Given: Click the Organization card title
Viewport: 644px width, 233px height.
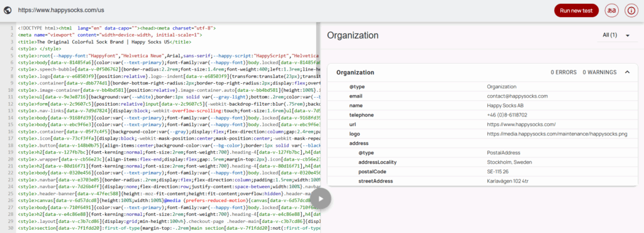Looking at the screenshot, I should [x=355, y=72].
